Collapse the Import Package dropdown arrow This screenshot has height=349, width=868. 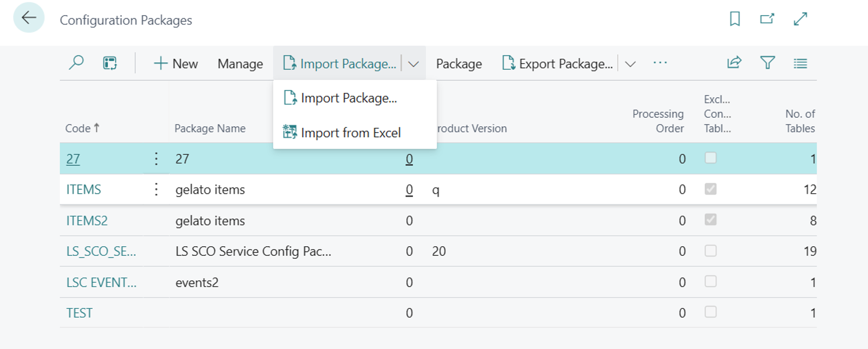tap(414, 64)
